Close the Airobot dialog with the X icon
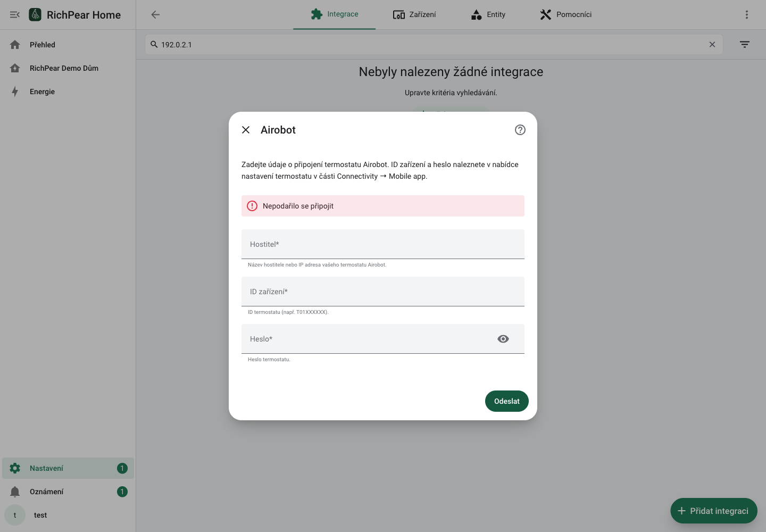 click(246, 130)
